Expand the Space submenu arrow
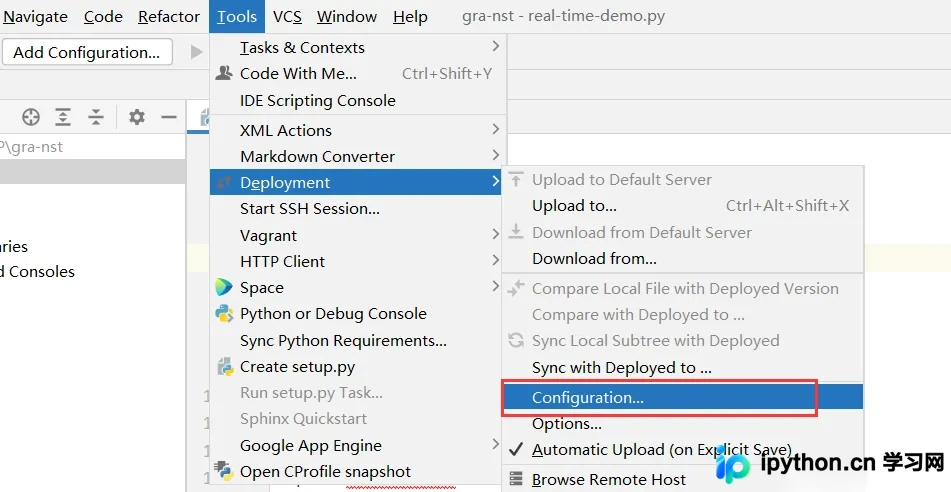The image size is (951, 492). click(496, 286)
